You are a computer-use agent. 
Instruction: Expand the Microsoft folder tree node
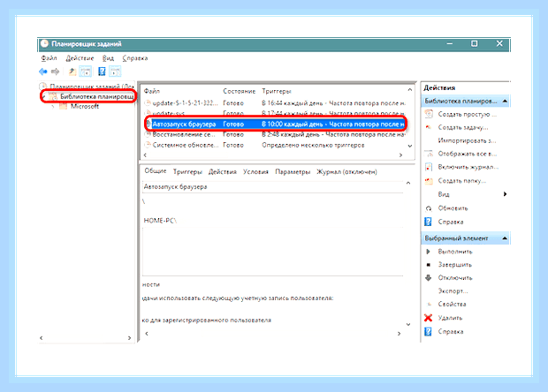pos(53,107)
